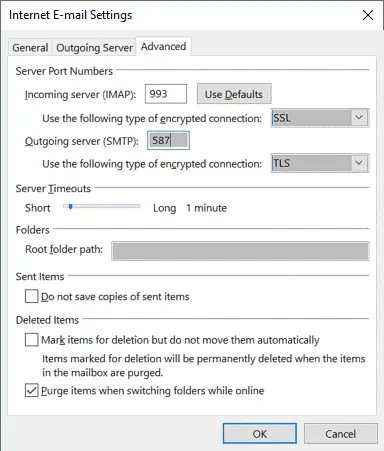Click the Outgoing server SMTP port field
384x451 pixels.
[168, 140]
